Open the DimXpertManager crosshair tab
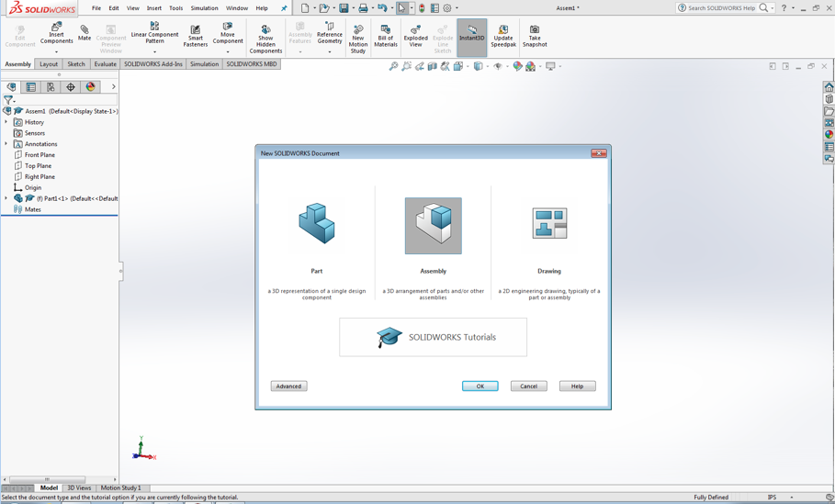The image size is (835, 504). [71, 86]
